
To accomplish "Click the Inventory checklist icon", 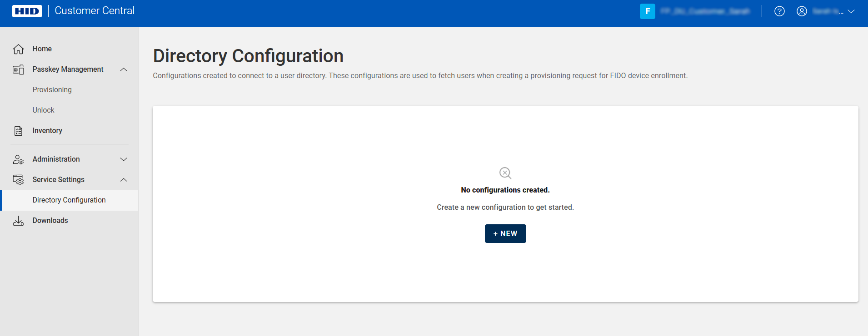I will [x=18, y=131].
